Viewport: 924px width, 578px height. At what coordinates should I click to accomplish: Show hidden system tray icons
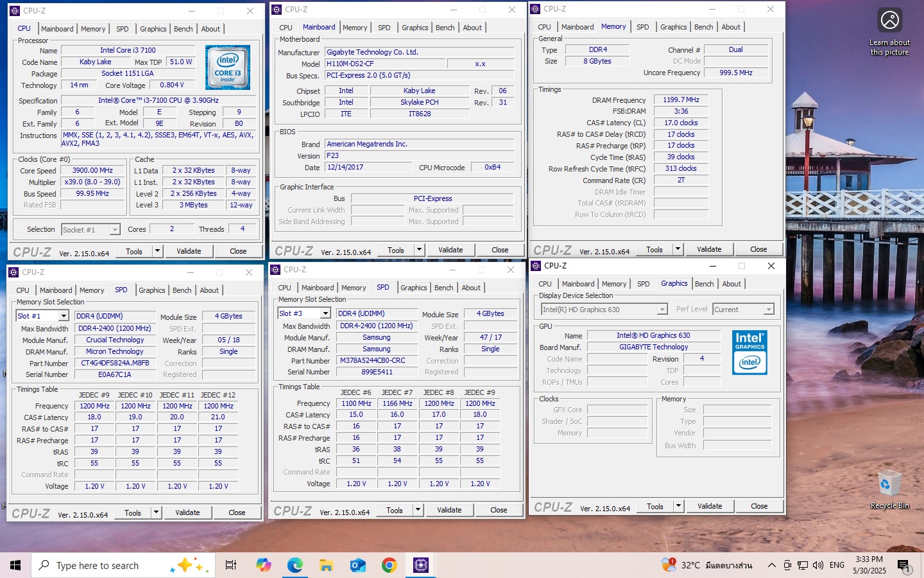pos(771,565)
